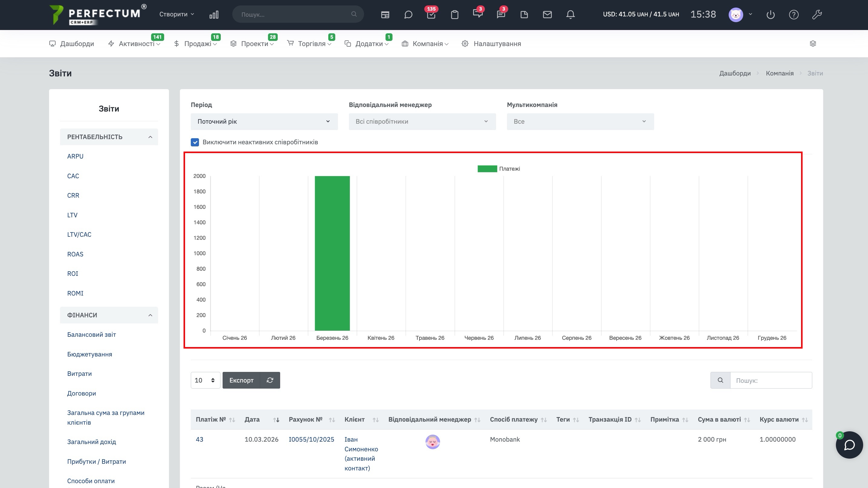The height and width of the screenshot is (488, 868).
Task: Toggle the Платежі chart legend swatch
Action: coord(487,169)
